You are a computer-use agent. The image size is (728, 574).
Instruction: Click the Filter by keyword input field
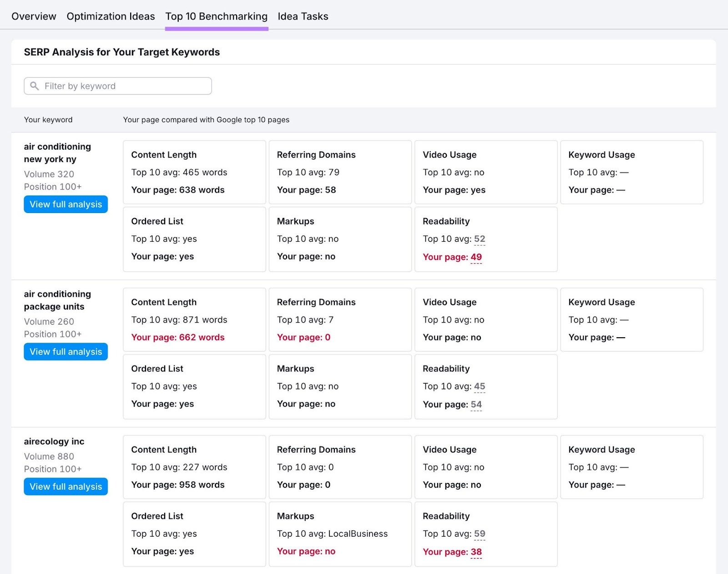click(x=117, y=86)
